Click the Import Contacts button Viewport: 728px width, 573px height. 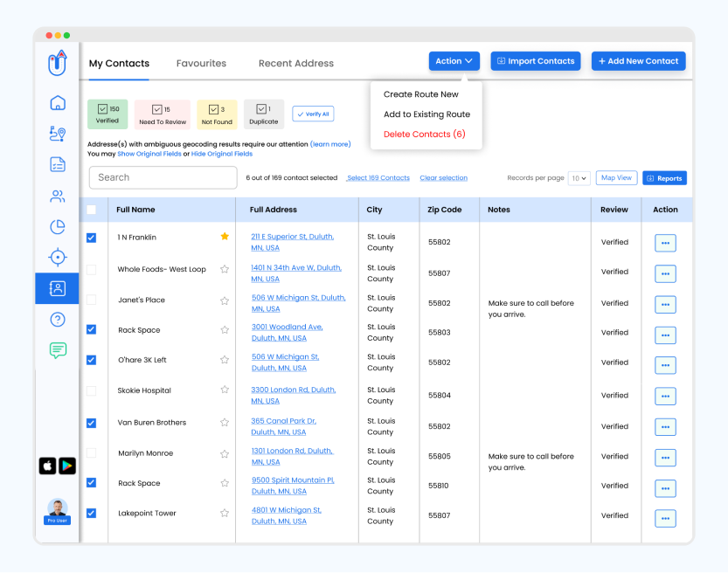(x=536, y=61)
